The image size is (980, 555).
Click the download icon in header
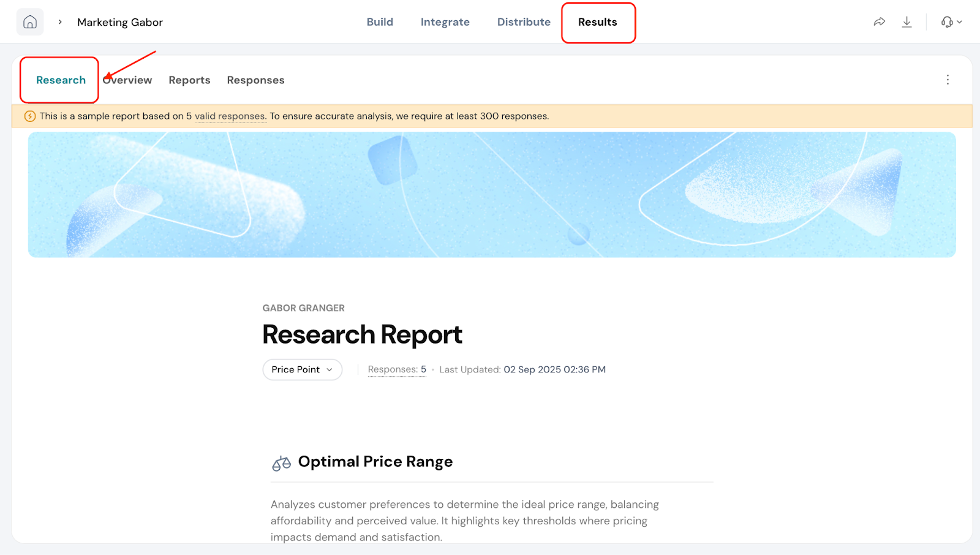tap(907, 22)
